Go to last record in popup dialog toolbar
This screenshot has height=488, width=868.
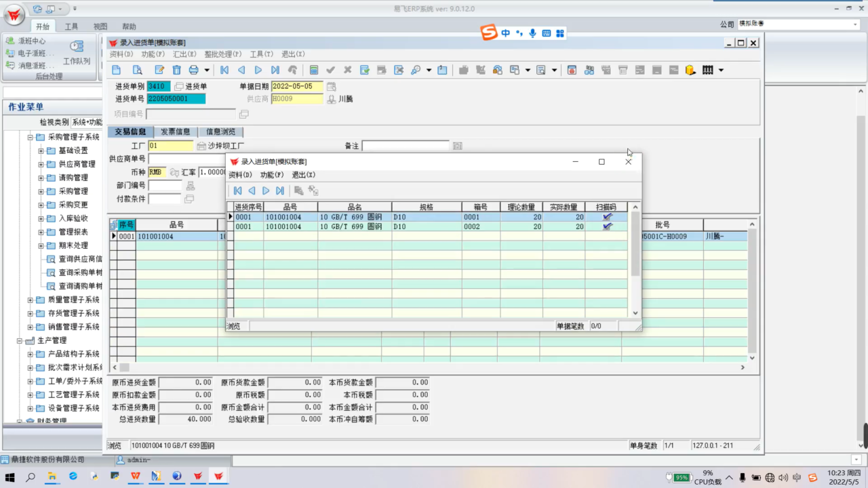pos(280,191)
